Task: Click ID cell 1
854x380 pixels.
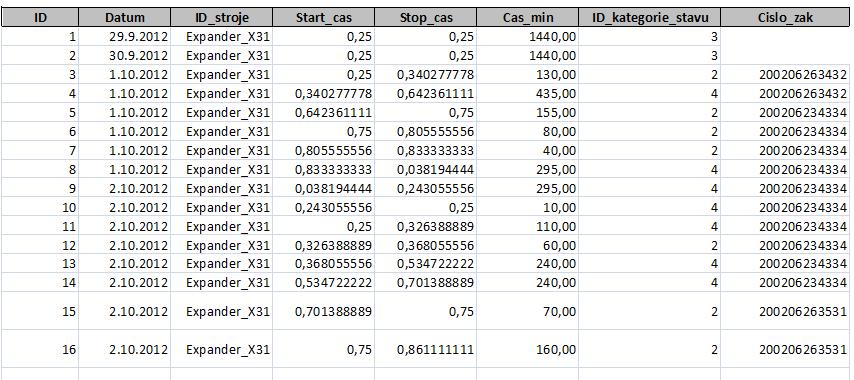Action: click(x=40, y=37)
